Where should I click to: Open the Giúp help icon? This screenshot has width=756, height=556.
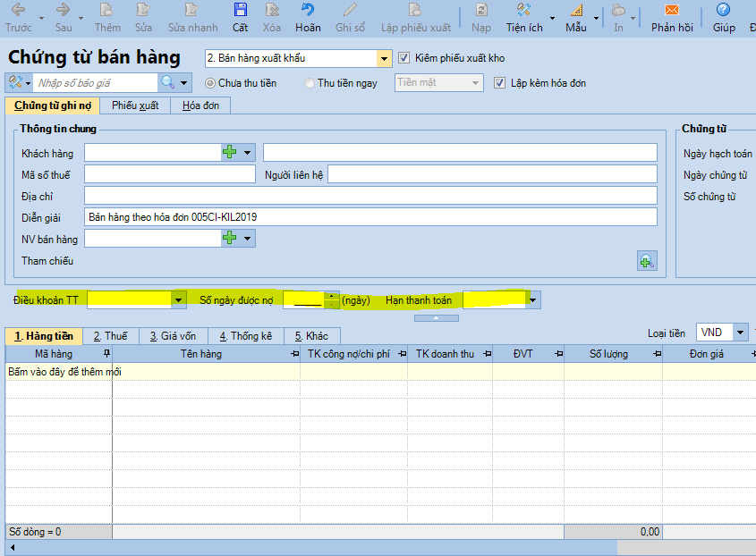click(x=723, y=11)
